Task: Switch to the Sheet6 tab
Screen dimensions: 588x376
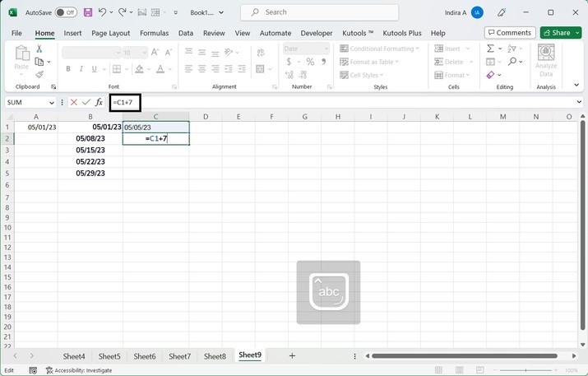Action: 145,356
